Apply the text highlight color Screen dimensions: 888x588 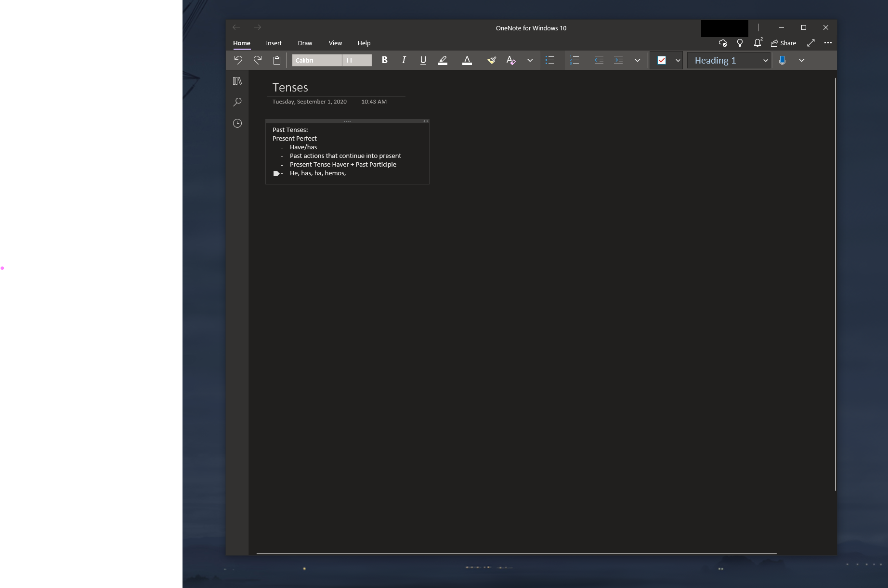(443, 60)
